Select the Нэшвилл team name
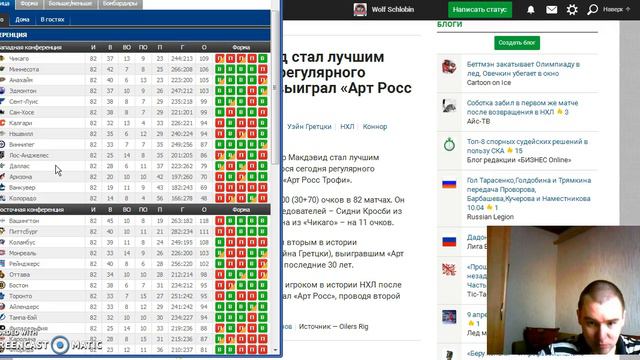Image resolution: width=640 pixels, height=360 pixels. point(21,133)
